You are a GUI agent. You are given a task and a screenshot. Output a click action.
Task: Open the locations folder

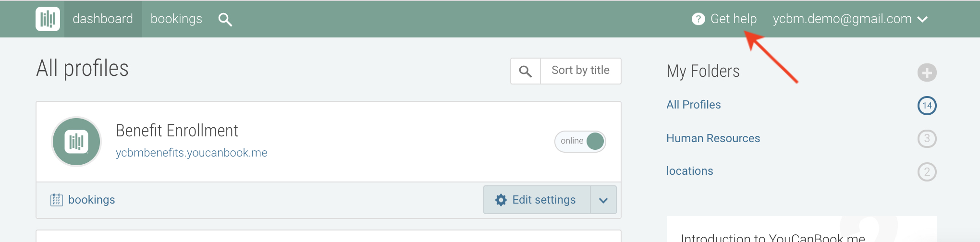689,171
